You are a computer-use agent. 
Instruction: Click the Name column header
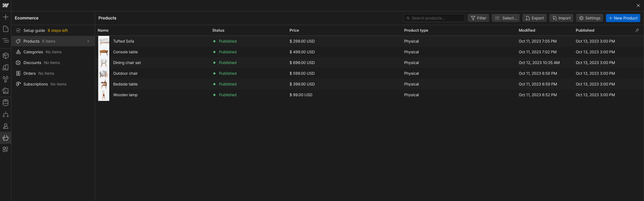103,30
